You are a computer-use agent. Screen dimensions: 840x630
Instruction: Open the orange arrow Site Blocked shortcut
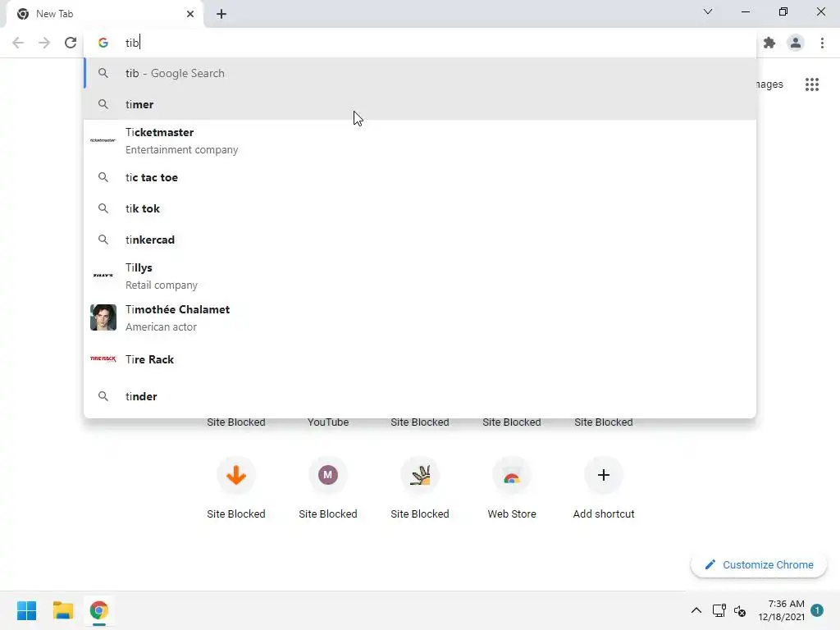(x=235, y=489)
